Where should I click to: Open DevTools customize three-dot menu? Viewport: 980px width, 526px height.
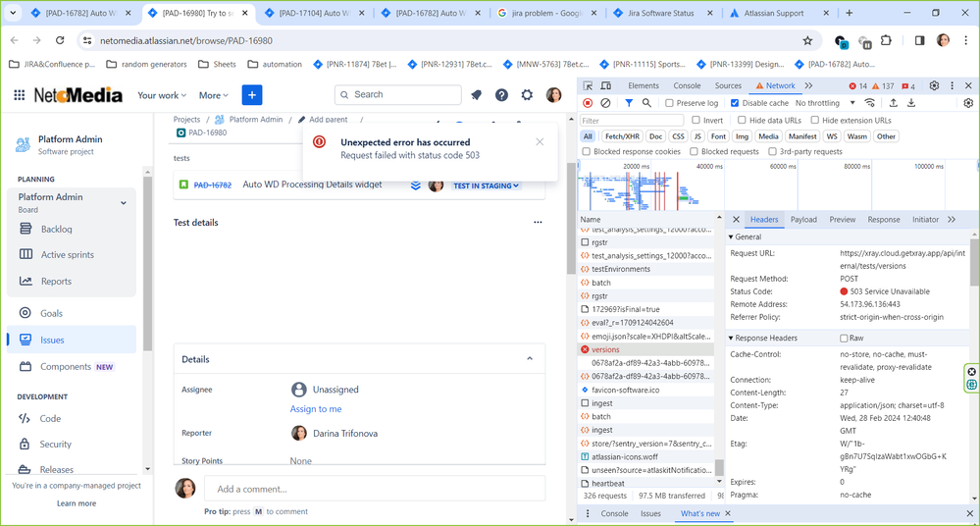pyautogui.click(x=952, y=85)
